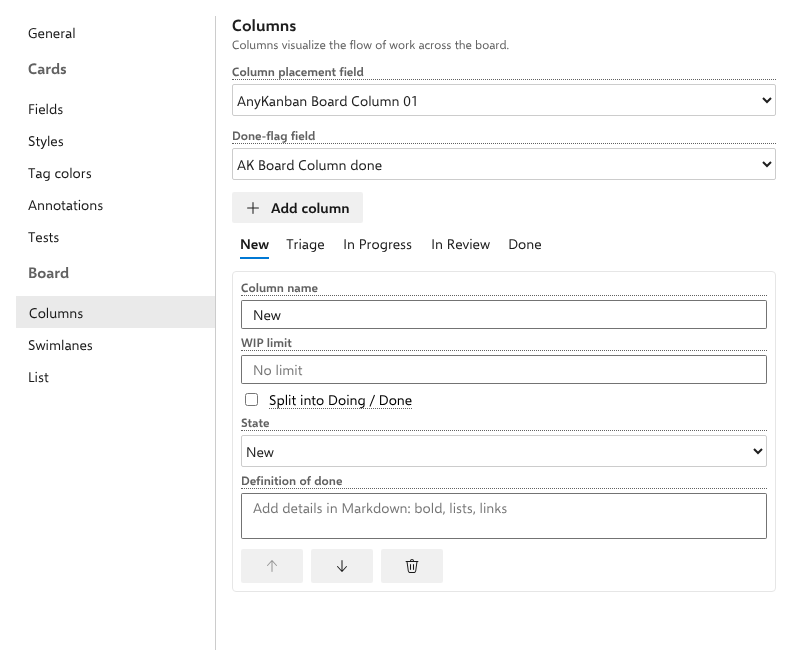The image size is (792, 666).
Task: Open Tag colors settings in sidebar
Action: pos(115,173)
